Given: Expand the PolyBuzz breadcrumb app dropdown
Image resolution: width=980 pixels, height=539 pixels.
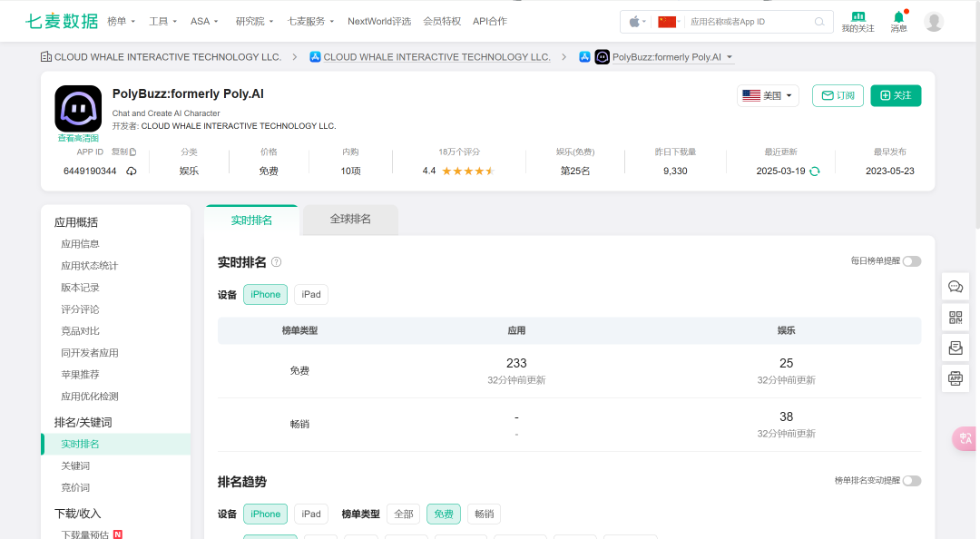Looking at the screenshot, I should (730, 57).
